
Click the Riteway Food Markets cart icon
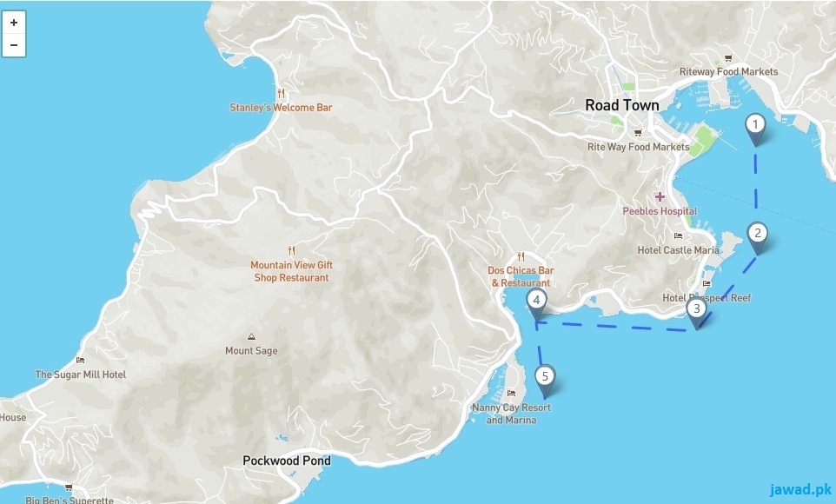727,58
